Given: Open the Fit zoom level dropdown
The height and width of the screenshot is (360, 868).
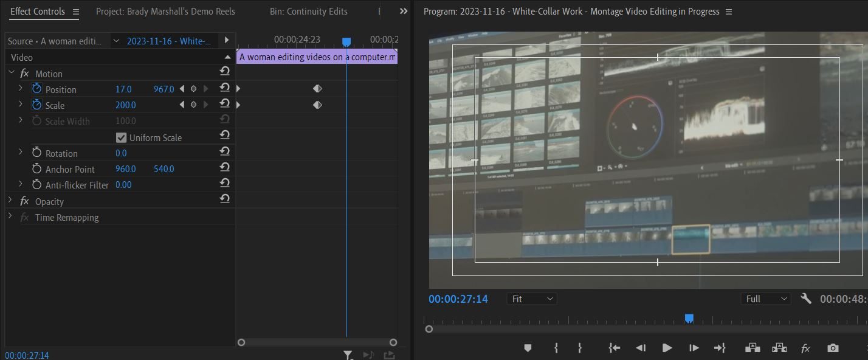Looking at the screenshot, I should [532, 299].
